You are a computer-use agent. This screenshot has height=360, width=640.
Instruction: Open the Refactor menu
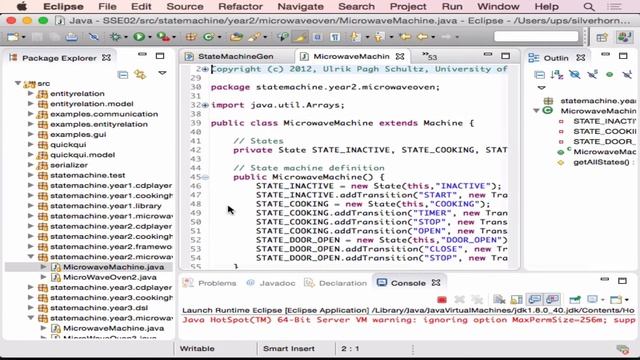[x=240, y=7]
